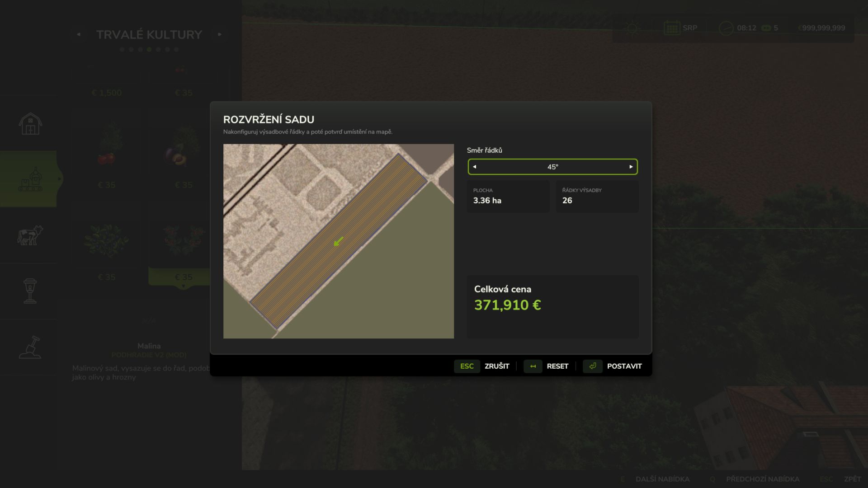
Task: Click PŘEDCHOZÍ NABÍDKA at the bottom
Action: click(x=763, y=479)
